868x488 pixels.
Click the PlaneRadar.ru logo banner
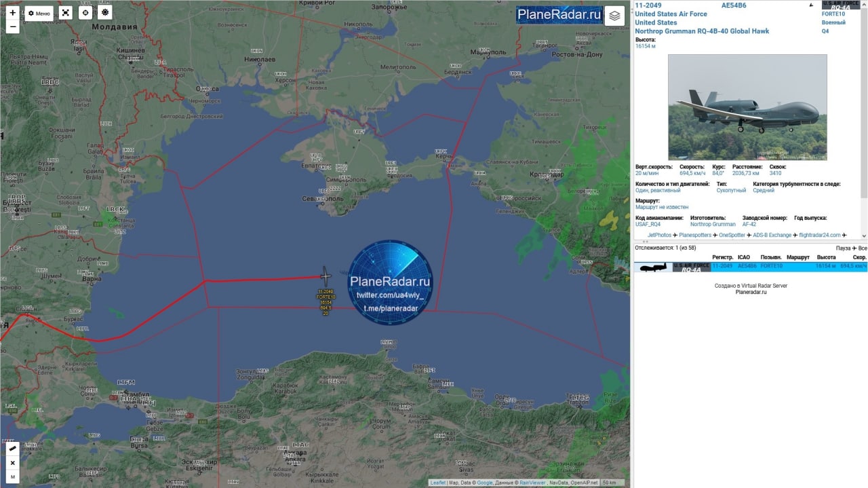coord(559,15)
